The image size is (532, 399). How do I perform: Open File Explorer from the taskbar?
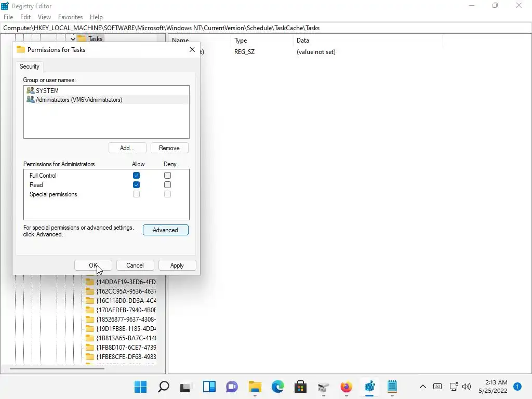point(255,387)
